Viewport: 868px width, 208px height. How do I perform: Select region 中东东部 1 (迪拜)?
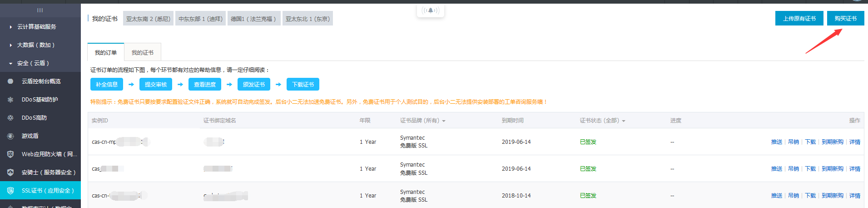click(200, 19)
